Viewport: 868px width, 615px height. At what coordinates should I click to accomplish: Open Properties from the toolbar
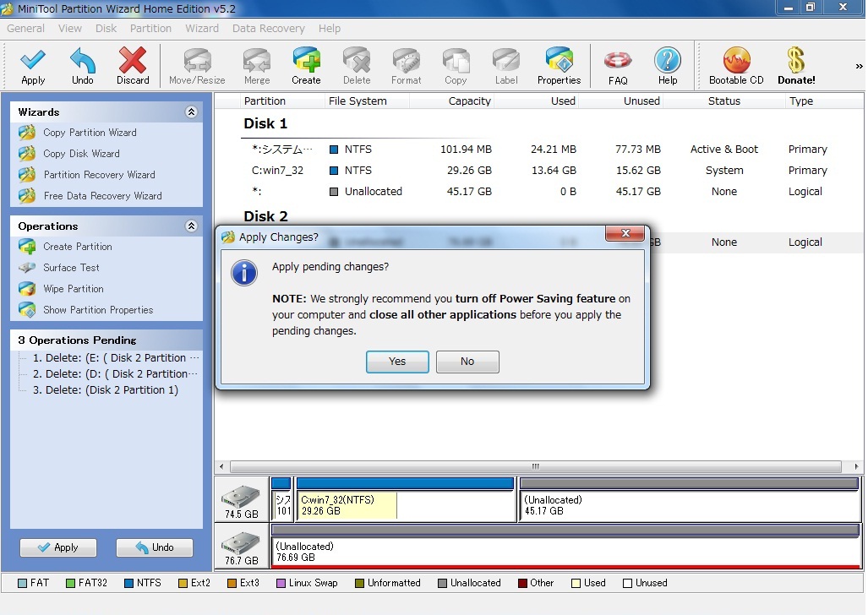pyautogui.click(x=560, y=66)
